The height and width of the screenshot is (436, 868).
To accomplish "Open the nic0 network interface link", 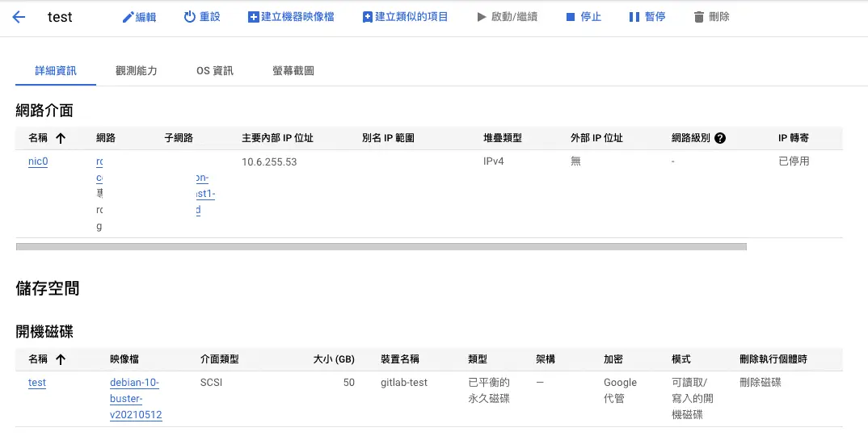I will [38, 161].
